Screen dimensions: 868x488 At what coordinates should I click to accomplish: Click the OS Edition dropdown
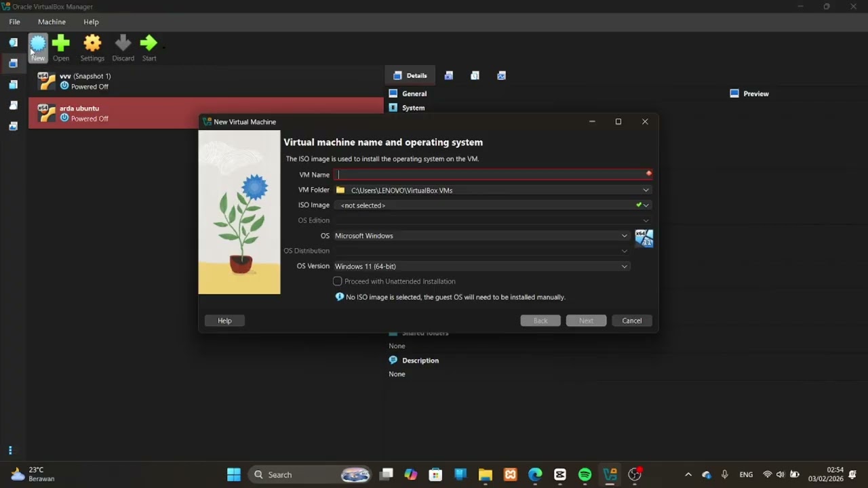point(492,220)
